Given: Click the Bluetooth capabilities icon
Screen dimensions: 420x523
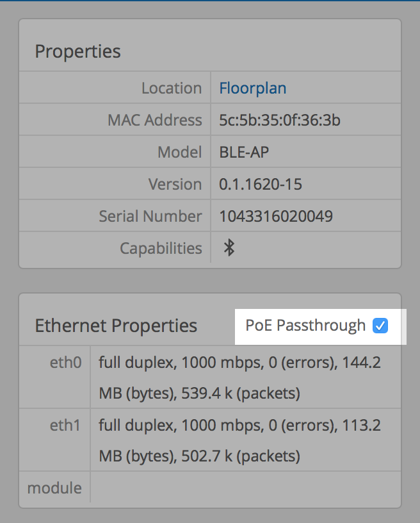Looking at the screenshot, I should tap(229, 248).
